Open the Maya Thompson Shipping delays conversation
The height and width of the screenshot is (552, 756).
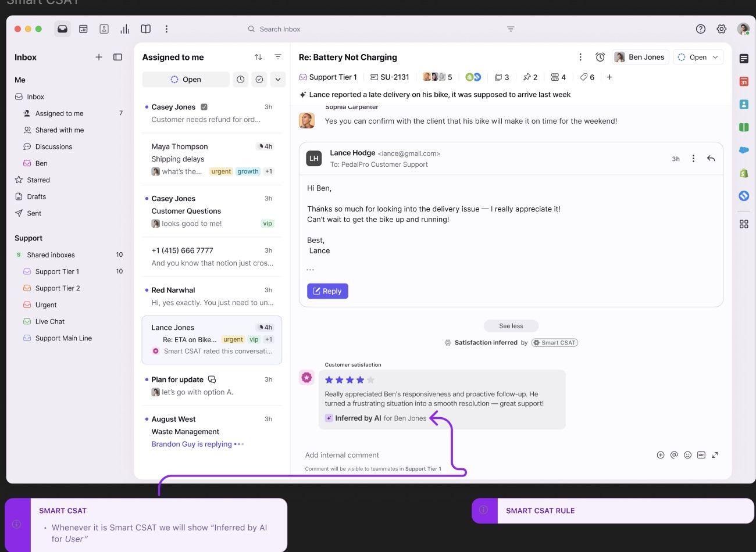(212, 159)
